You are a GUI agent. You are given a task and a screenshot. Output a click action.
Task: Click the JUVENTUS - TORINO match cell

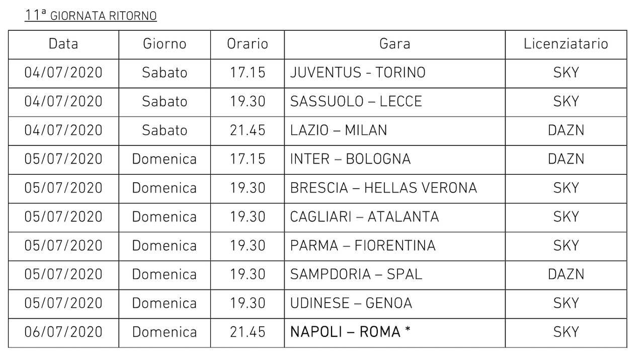click(358, 73)
